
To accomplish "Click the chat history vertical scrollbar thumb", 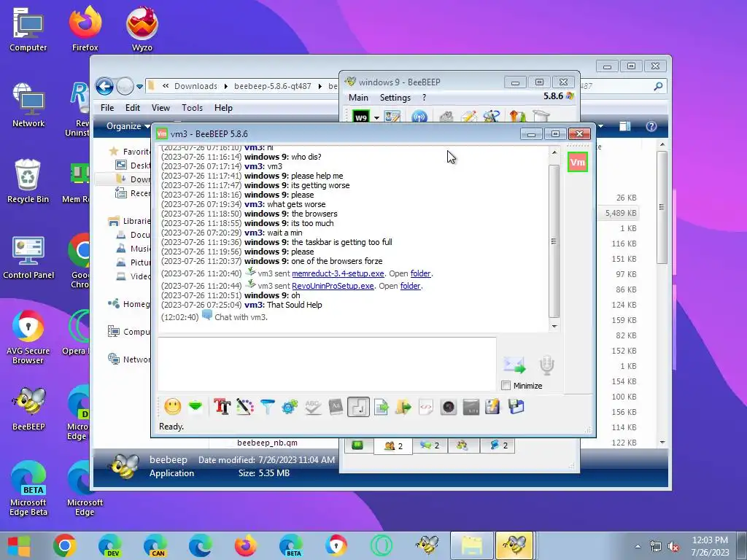I will pos(554,241).
